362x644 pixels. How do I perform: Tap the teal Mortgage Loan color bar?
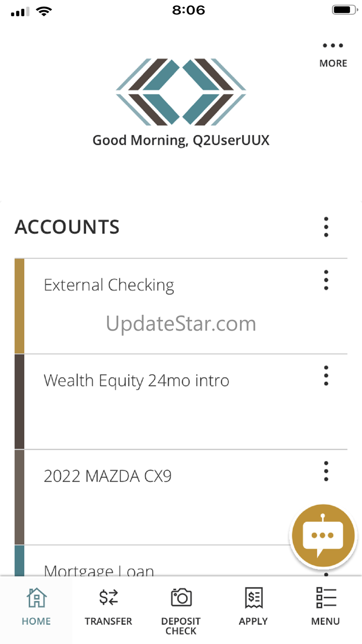pyautogui.click(x=19, y=561)
